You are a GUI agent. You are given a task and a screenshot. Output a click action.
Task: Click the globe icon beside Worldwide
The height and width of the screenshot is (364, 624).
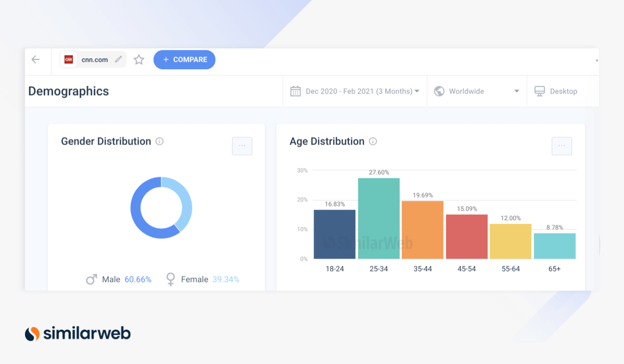click(x=439, y=92)
